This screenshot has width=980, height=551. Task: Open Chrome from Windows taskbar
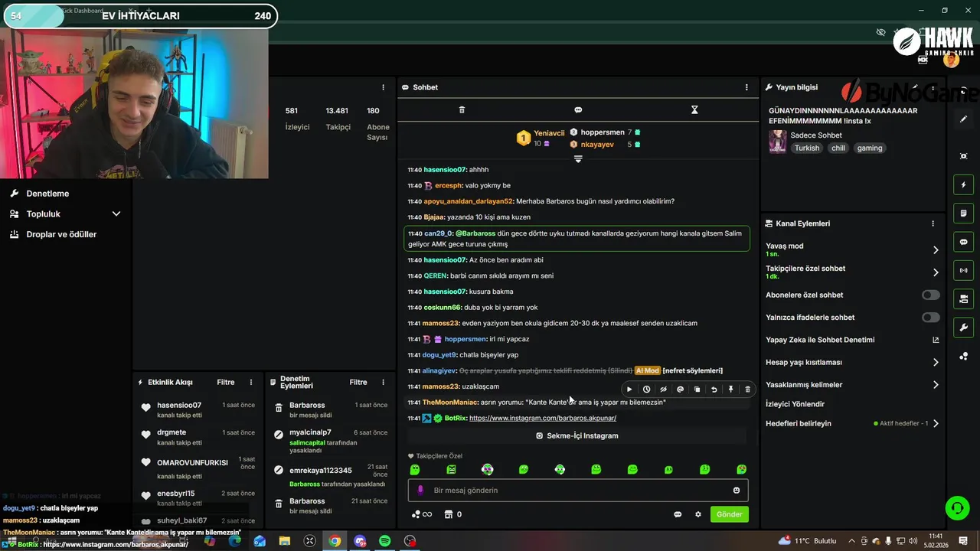[x=335, y=541]
